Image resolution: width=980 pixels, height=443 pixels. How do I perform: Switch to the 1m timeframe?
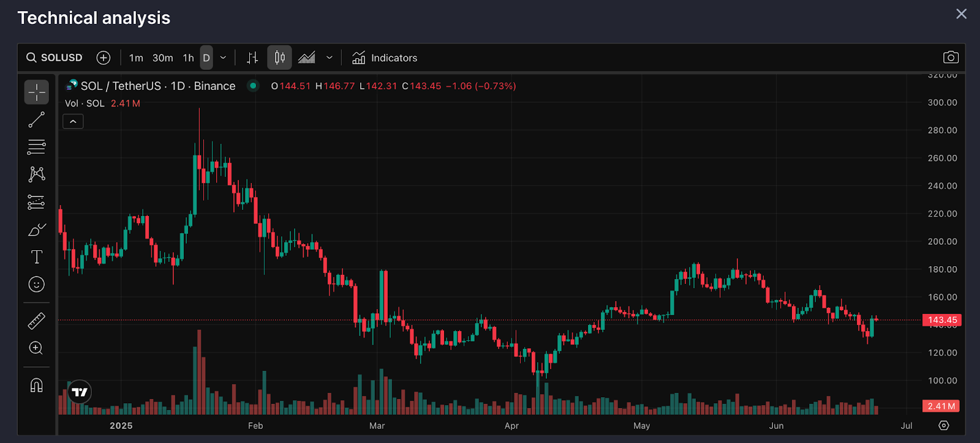point(136,58)
